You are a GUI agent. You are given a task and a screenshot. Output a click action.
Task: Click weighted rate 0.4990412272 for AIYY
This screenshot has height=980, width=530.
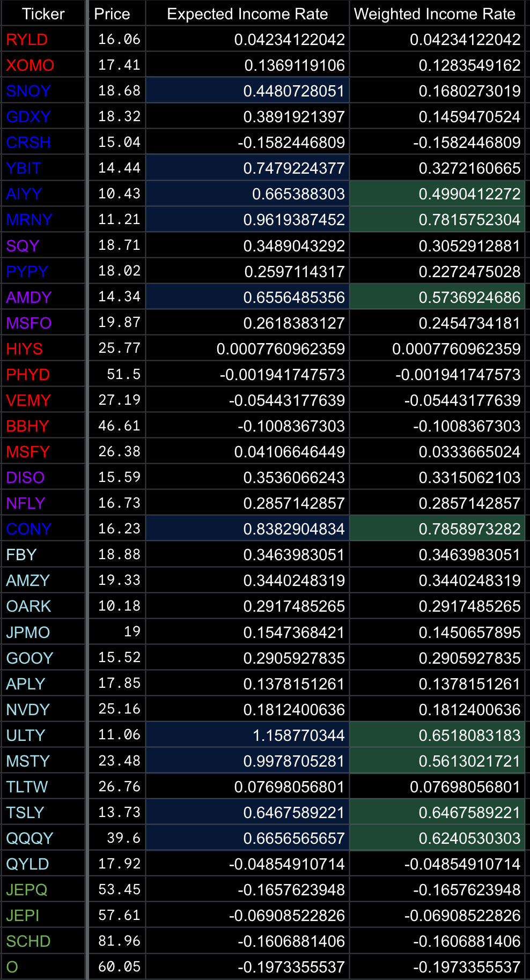click(437, 194)
